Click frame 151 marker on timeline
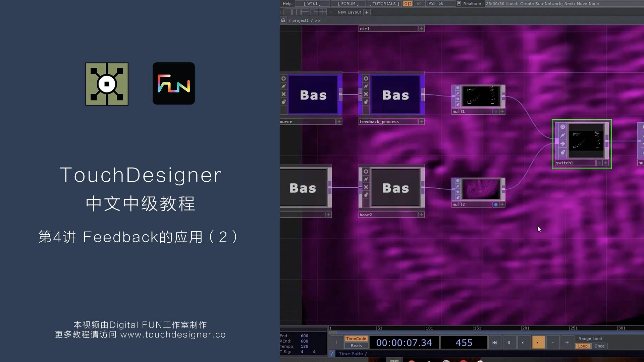Image resolution: width=644 pixels, height=362 pixels. 477,328
